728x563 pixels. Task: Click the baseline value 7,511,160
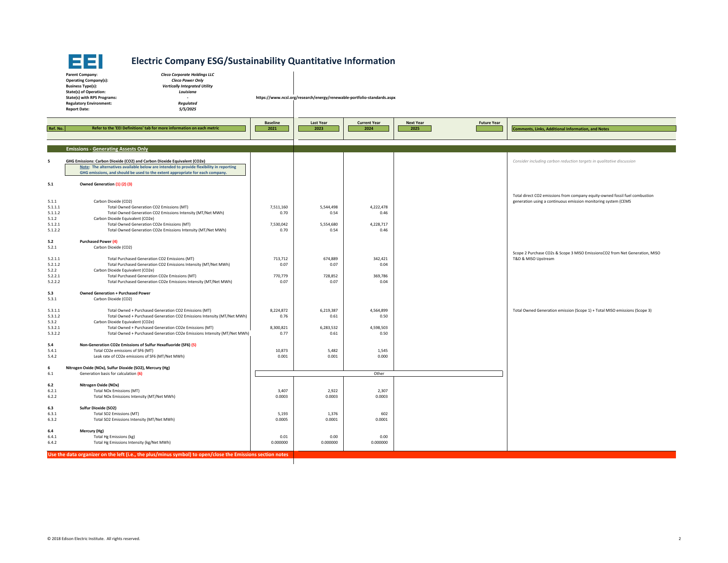tap(279, 207)
